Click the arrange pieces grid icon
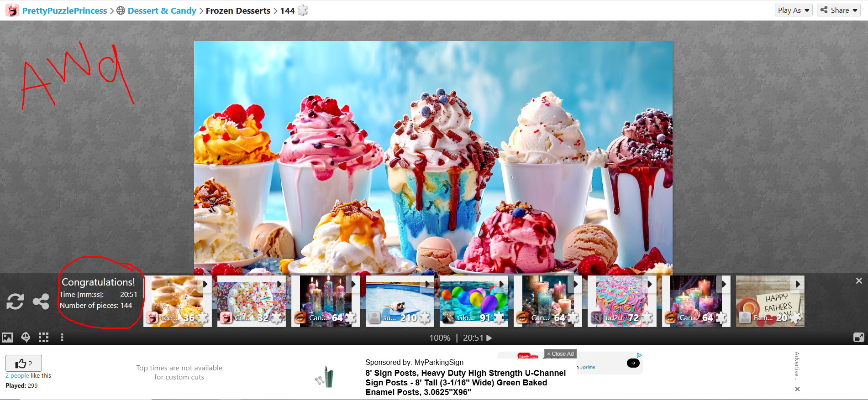868x400 pixels. [43, 338]
